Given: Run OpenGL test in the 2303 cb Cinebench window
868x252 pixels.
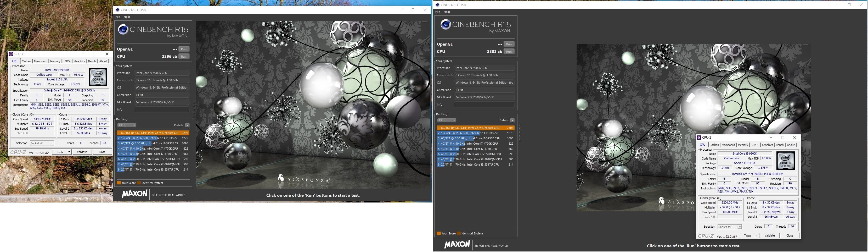Looking at the screenshot, I should coord(509,44).
